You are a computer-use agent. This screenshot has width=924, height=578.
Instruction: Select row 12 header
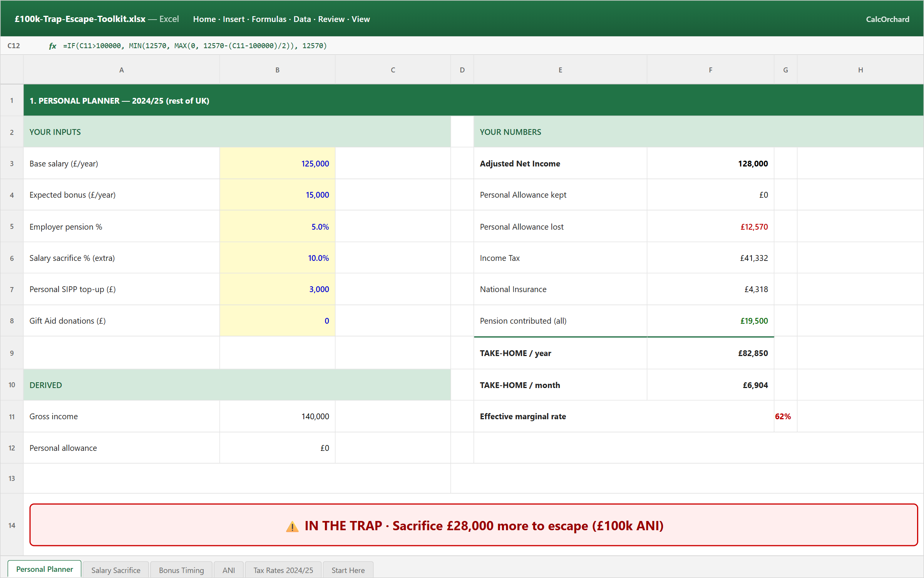click(12, 448)
